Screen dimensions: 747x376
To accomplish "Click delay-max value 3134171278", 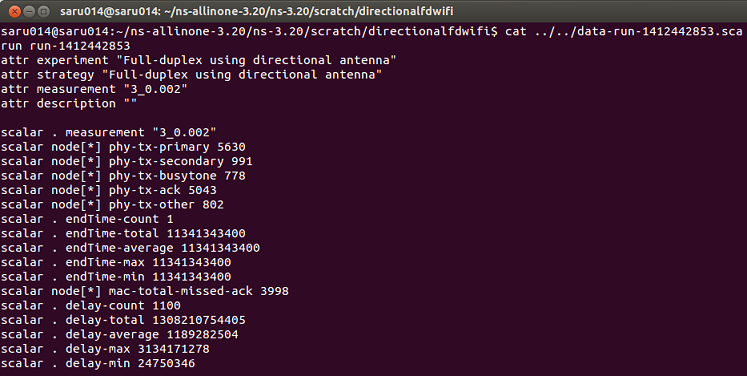I will [173, 349].
